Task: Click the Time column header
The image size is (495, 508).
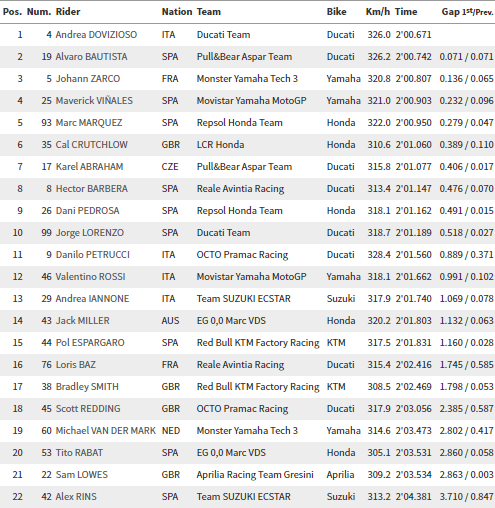Action: click(406, 12)
